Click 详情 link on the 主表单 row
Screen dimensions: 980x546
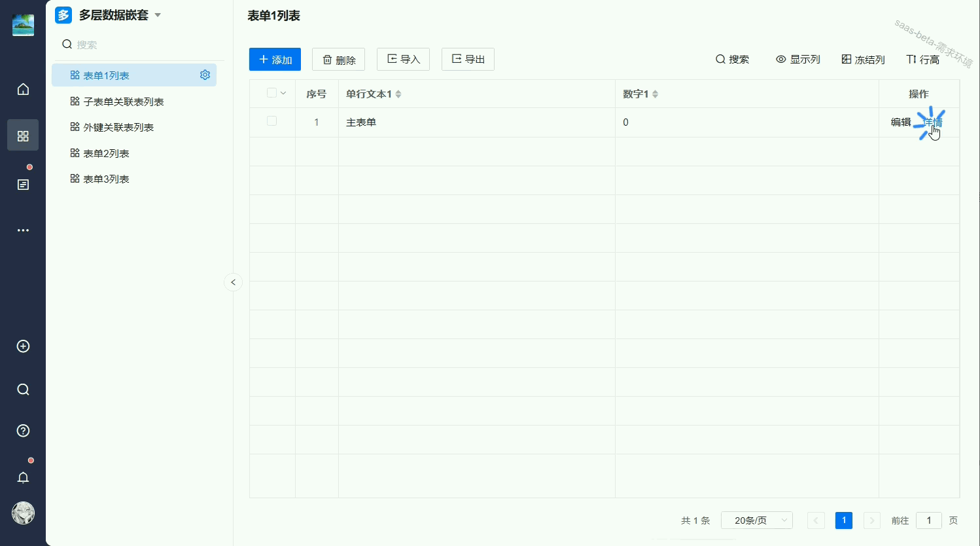933,122
